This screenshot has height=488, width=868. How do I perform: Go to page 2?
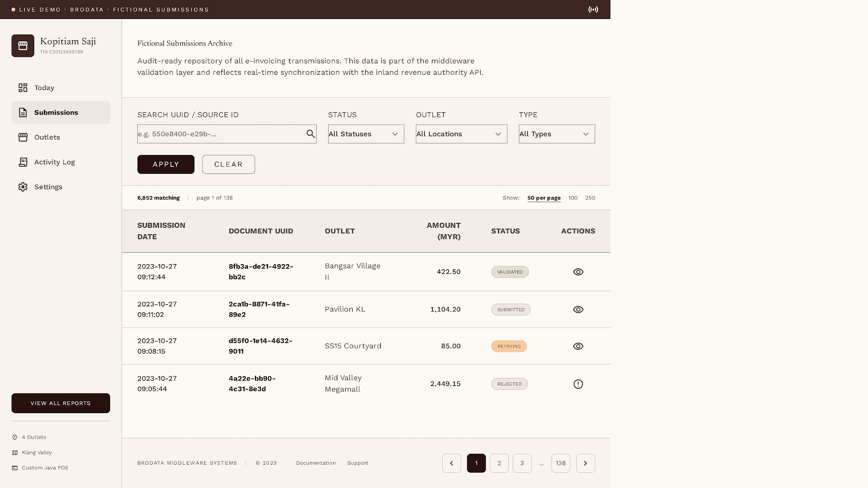pos(499,463)
